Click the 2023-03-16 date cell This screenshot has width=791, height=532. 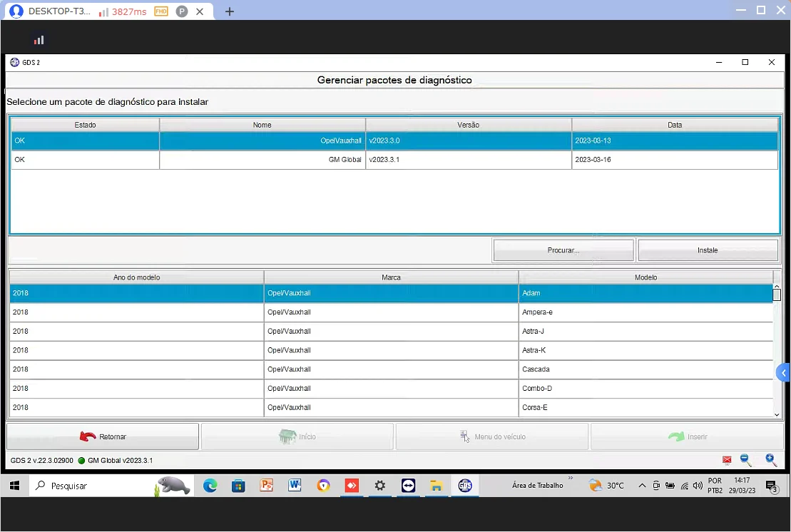point(675,160)
